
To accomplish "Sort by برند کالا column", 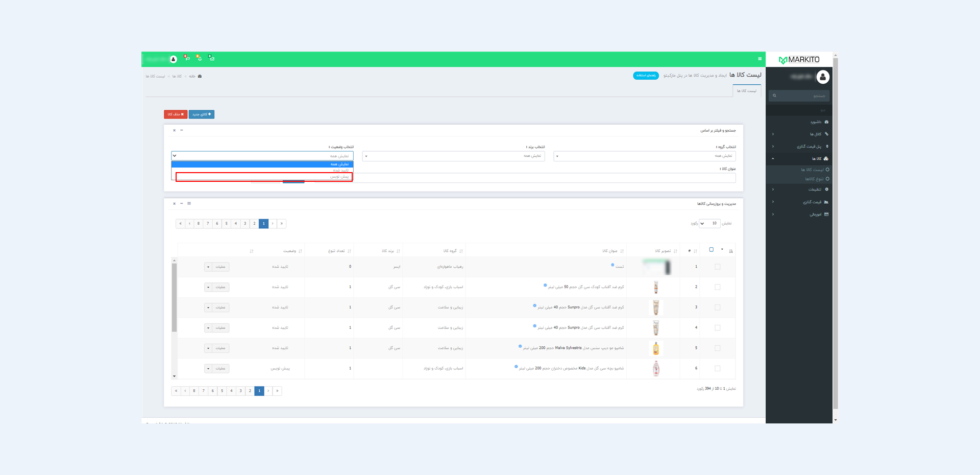I will 378,251.
